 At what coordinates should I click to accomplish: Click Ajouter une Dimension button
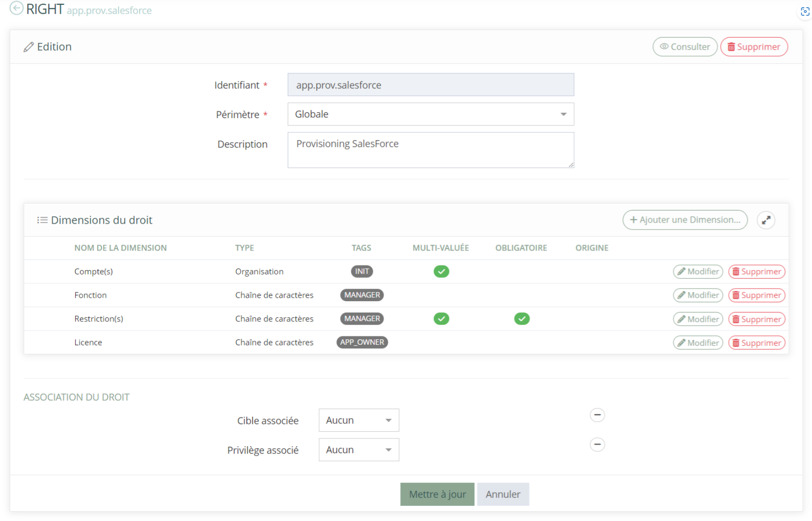[x=685, y=220]
